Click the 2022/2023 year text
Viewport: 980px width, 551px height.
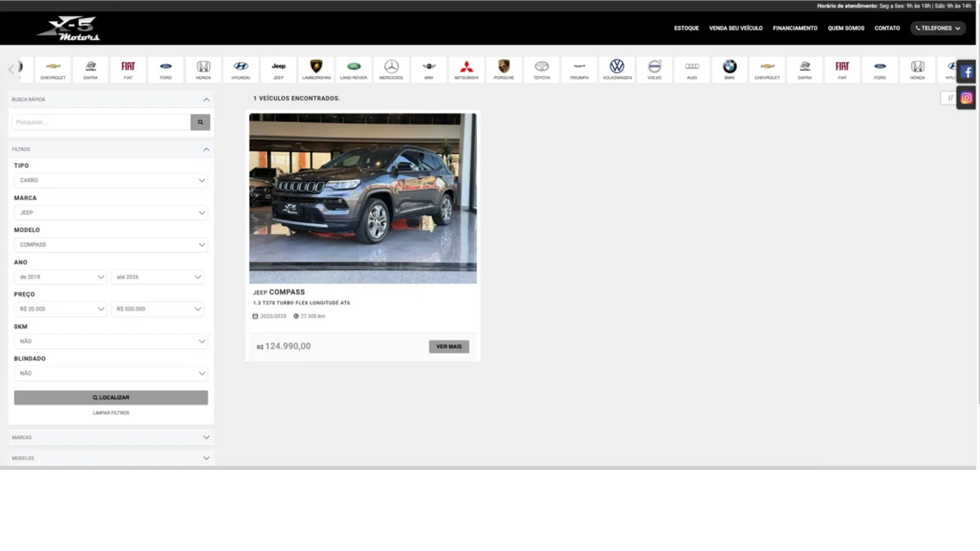[273, 316]
